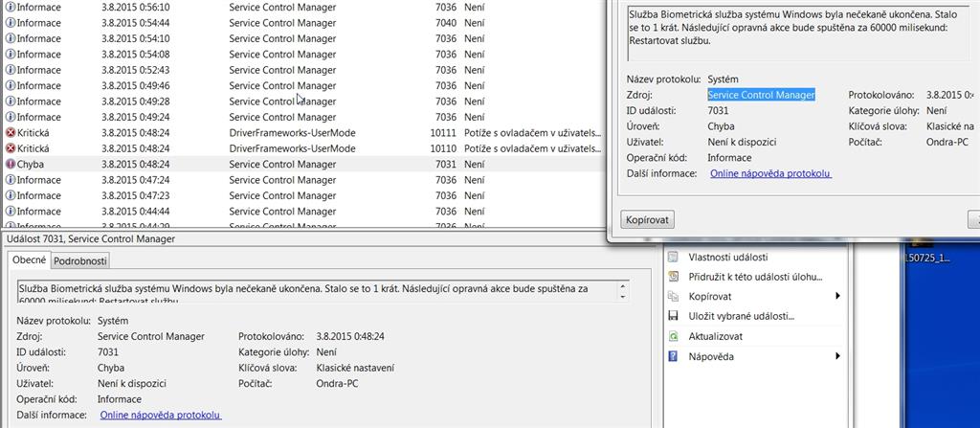Open Online nápověda protokolu link in lower pane
This screenshot has width=980, height=428.
[x=161, y=415]
